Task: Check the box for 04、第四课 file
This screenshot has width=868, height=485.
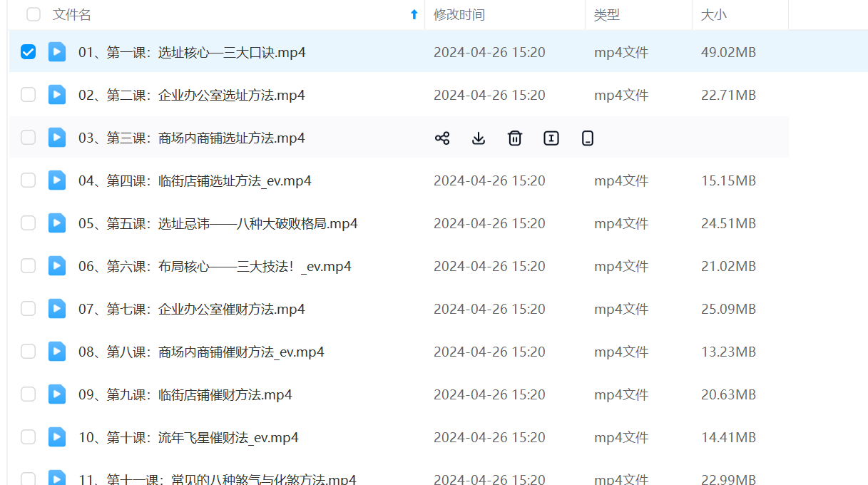Action: pyautogui.click(x=28, y=180)
